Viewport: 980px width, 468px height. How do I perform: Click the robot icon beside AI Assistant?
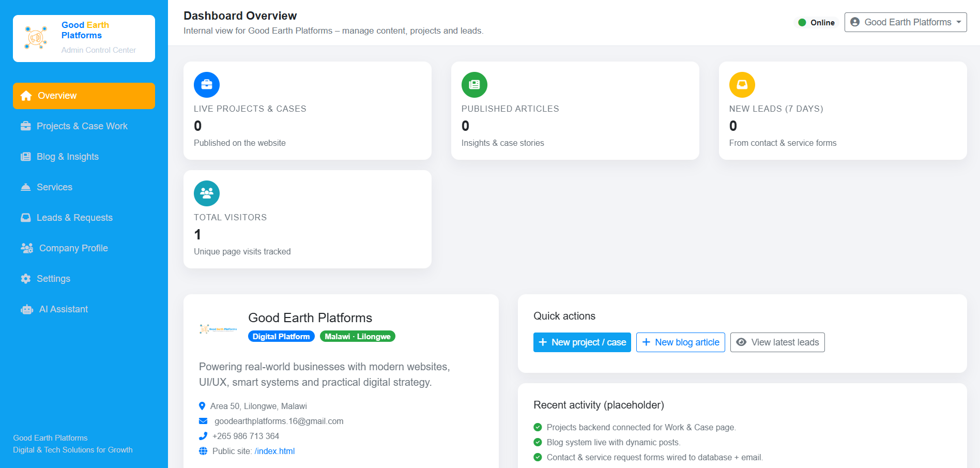pos(27,309)
